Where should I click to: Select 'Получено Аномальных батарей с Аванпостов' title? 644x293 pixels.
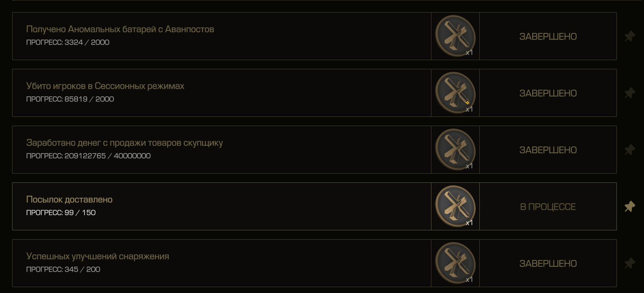pos(120,29)
